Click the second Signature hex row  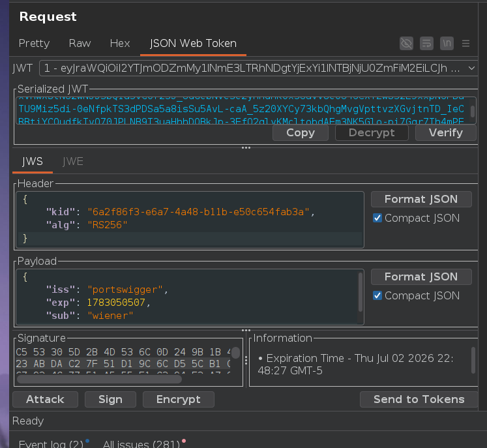pos(123,364)
